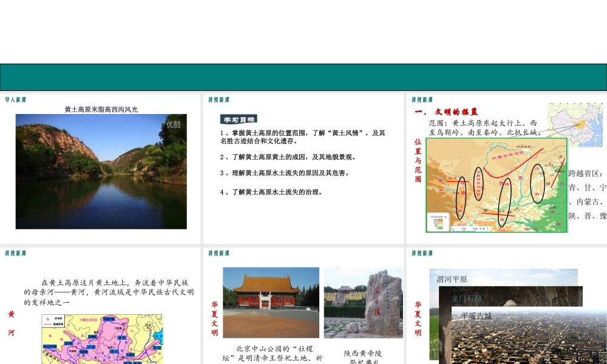The width and height of the screenshot is (607, 364).
Task: Open the 华夏文明 slide with 社稷坛 photo
Action: click(303, 306)
